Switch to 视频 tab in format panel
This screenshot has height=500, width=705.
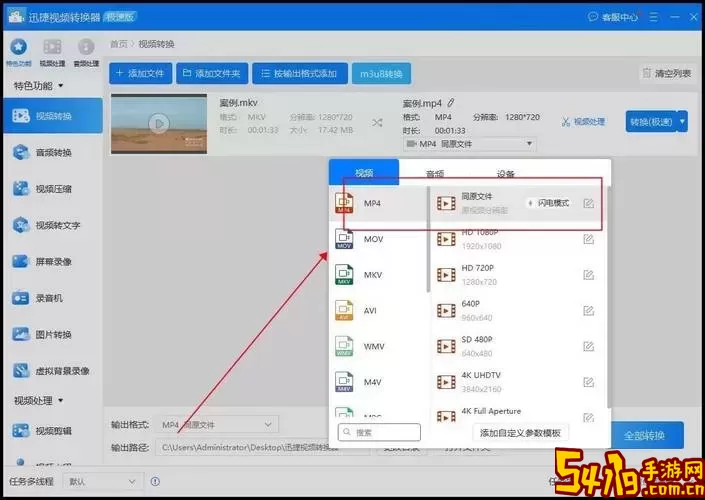(x=364, y=173)
